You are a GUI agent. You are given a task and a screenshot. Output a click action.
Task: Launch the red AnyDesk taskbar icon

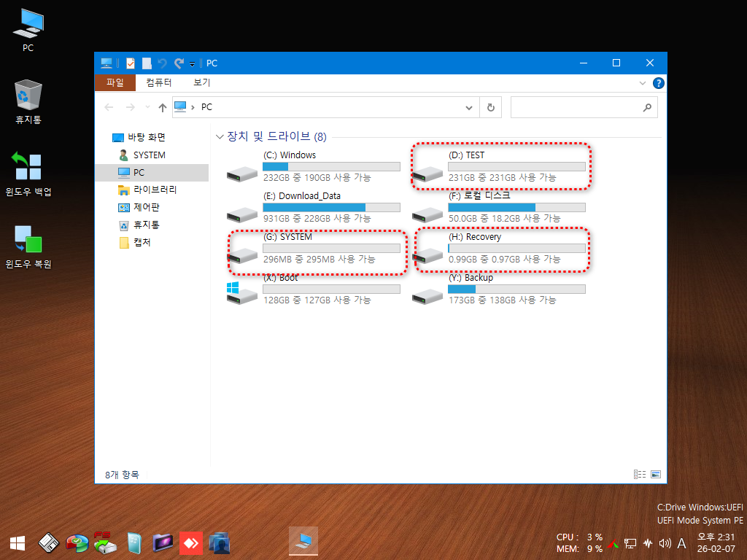191,542
